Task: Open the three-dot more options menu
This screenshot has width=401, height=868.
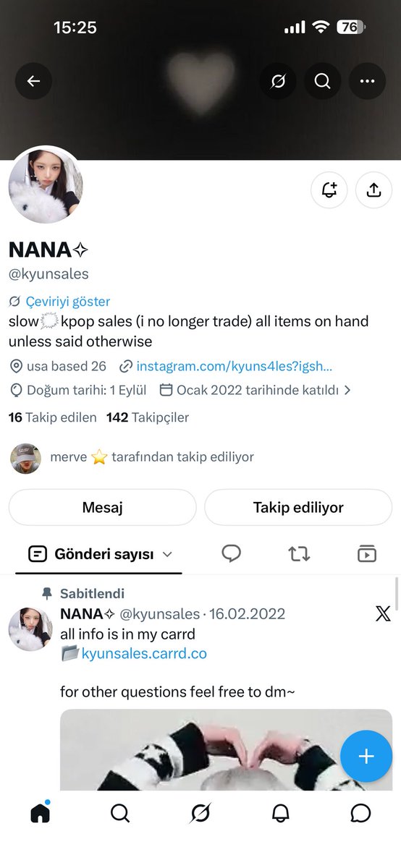Action: coord(367,82)
